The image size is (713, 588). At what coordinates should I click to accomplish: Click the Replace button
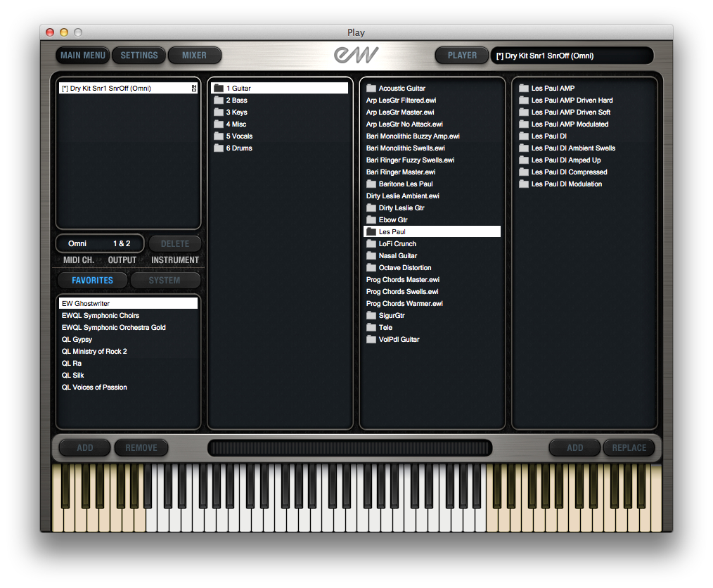pyautogui.click(x=629, y=448)
